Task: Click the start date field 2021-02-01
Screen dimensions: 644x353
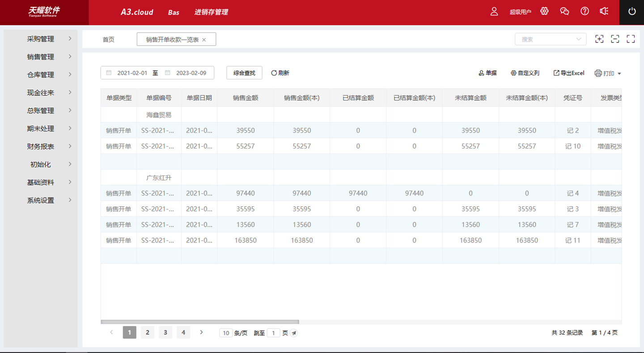Action: pyautogui.click(x=132, y=73)
